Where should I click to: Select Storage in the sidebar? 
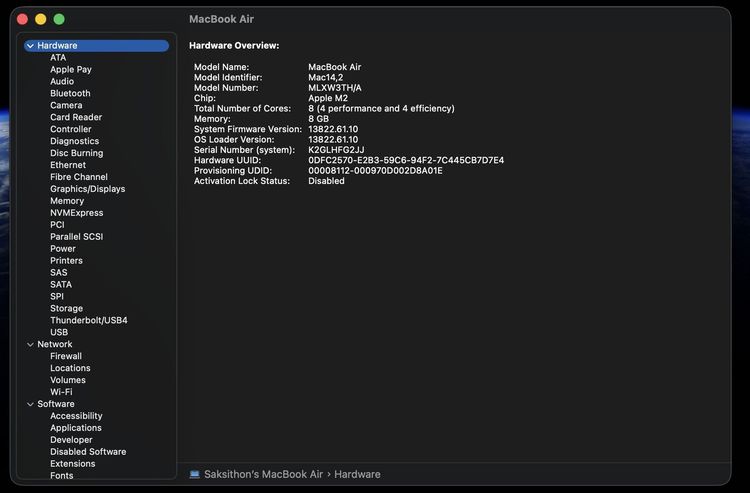pos(66,308)
